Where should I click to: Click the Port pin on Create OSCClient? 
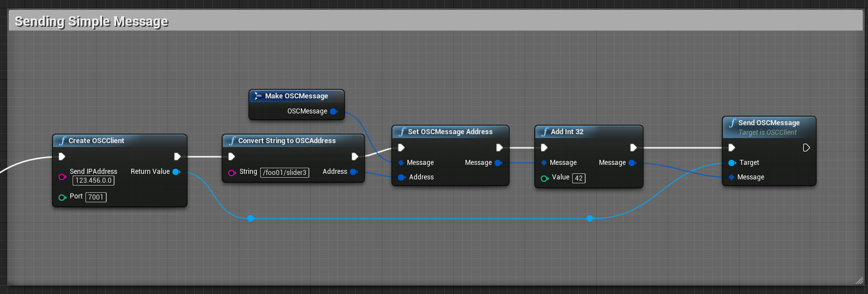62,197
